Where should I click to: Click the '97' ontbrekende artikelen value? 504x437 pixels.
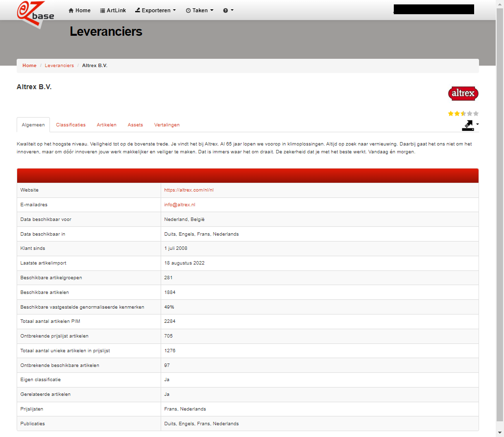pos(167,365)
